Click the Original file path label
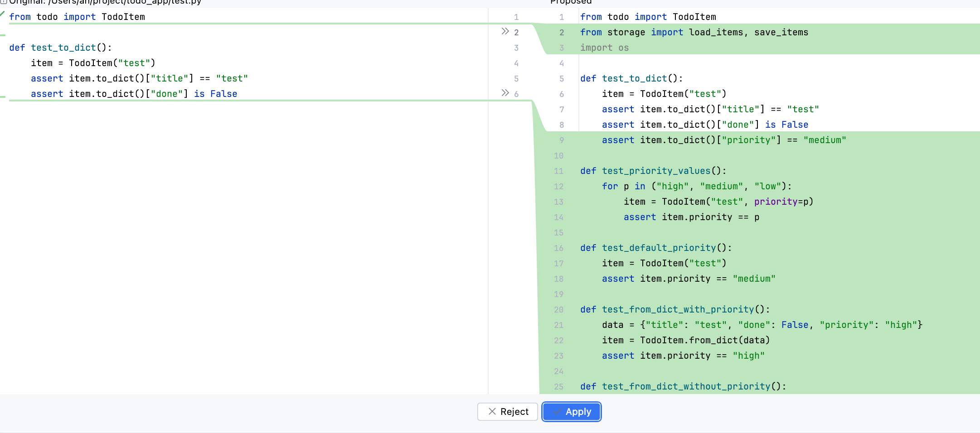 click(105, 2)
